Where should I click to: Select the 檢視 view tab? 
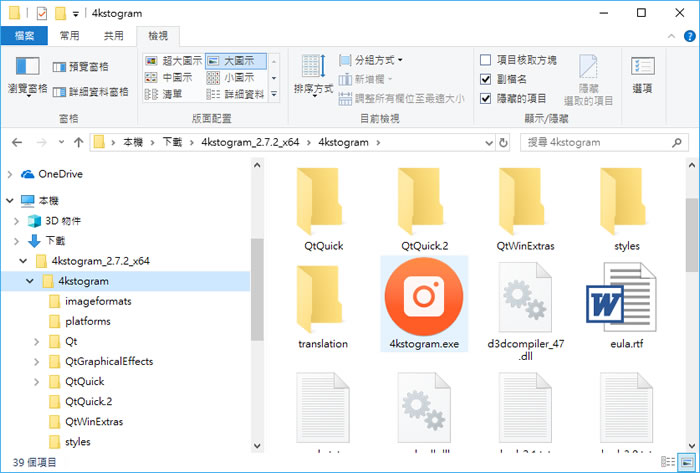pyautogui.click(x=158, y=36)
